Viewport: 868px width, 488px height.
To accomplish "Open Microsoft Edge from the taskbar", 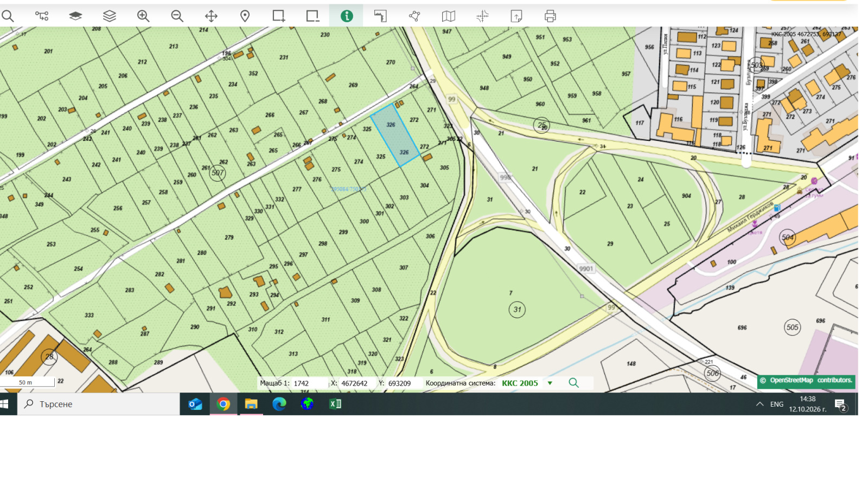I will [279, 404].
